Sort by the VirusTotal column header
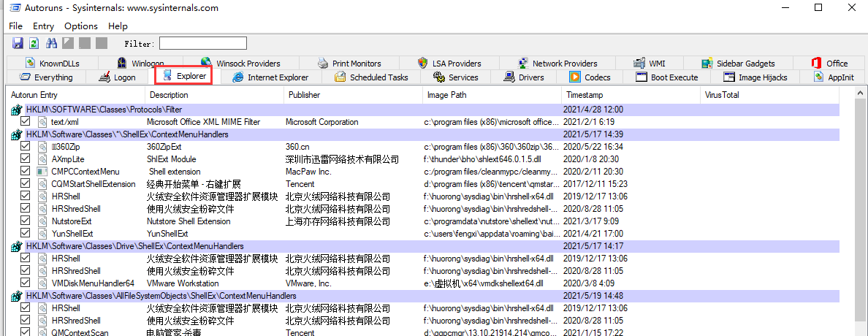The height and width of the screenshot is (336, 868). pos(769,95)
